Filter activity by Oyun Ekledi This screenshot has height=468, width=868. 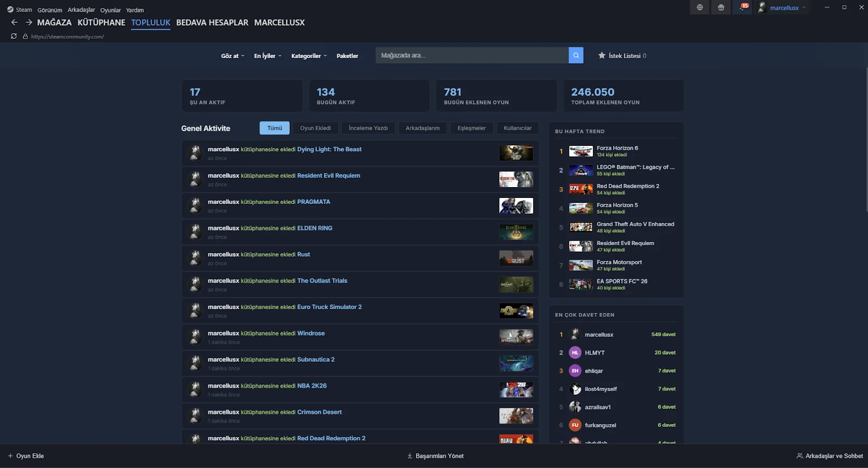coord(315,128)
